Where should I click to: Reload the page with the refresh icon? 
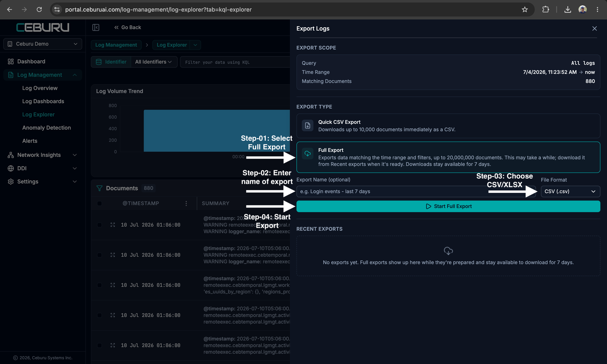(39, 9)
